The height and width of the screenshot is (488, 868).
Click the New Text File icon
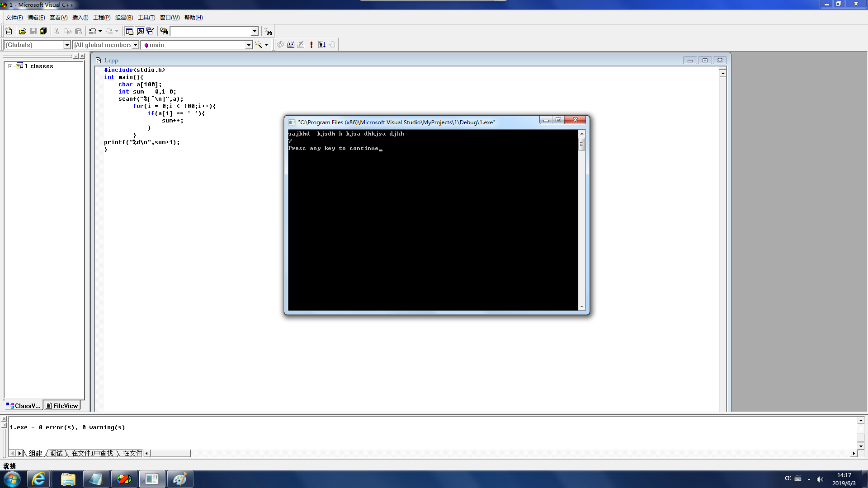(9, 31)
